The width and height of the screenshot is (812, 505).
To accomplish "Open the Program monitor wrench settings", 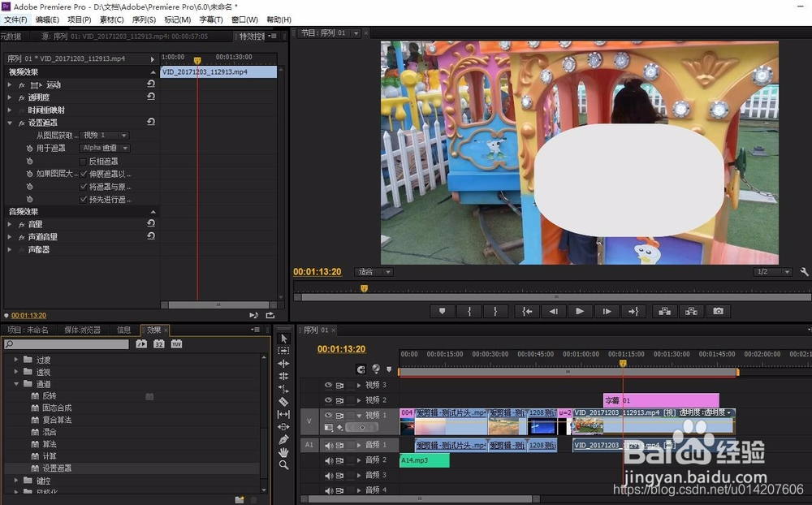I will point(804,271).
